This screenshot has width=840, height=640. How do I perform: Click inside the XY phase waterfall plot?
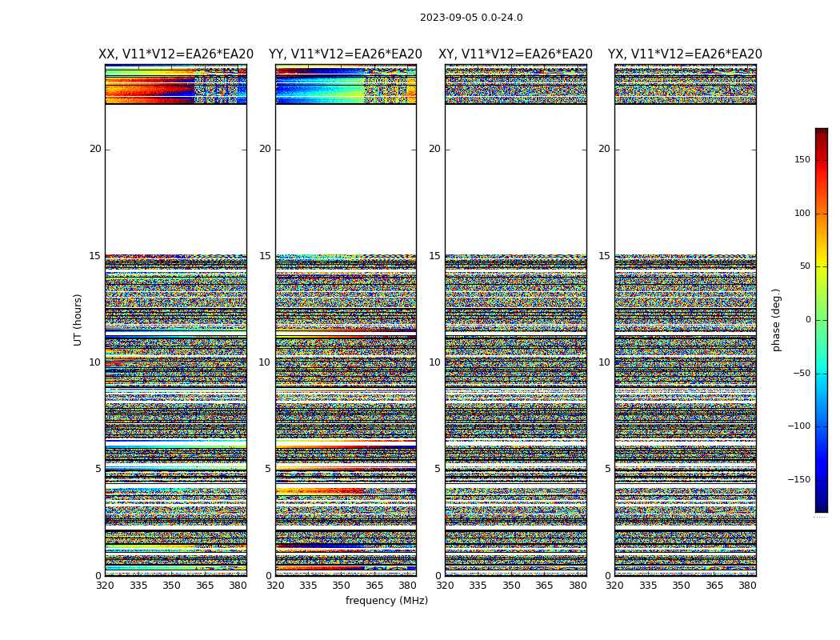point(515,320)
